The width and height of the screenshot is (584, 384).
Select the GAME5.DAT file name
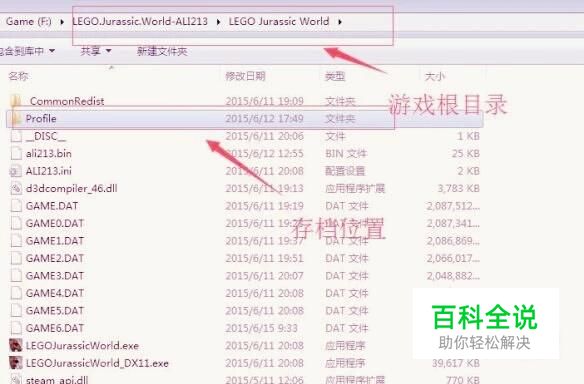(x=55, y=311)
